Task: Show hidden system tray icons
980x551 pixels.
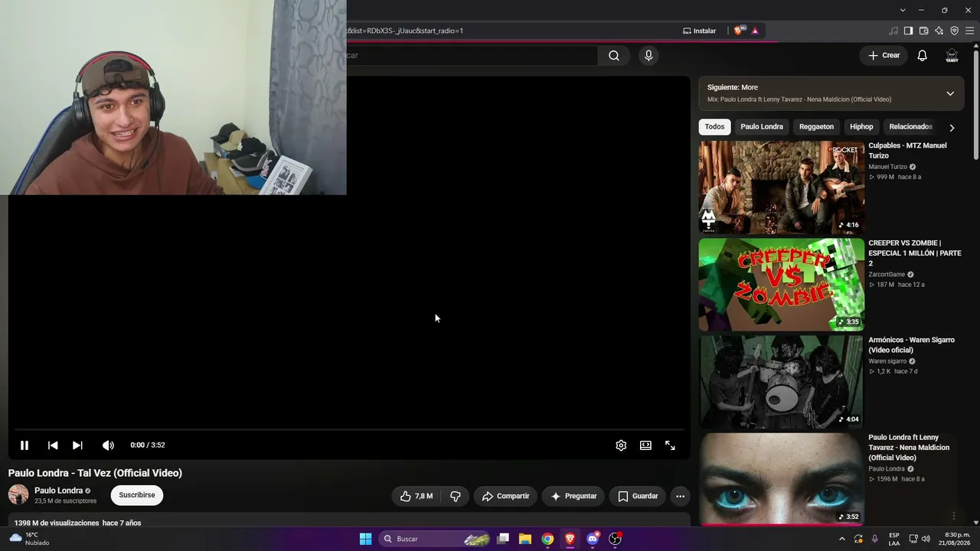Action: tap(842, 539)
